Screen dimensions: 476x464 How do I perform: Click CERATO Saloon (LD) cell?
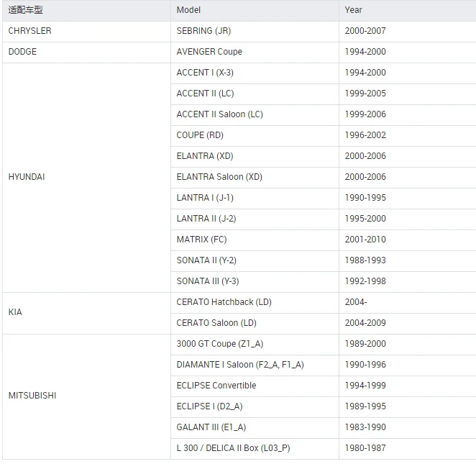255,324
